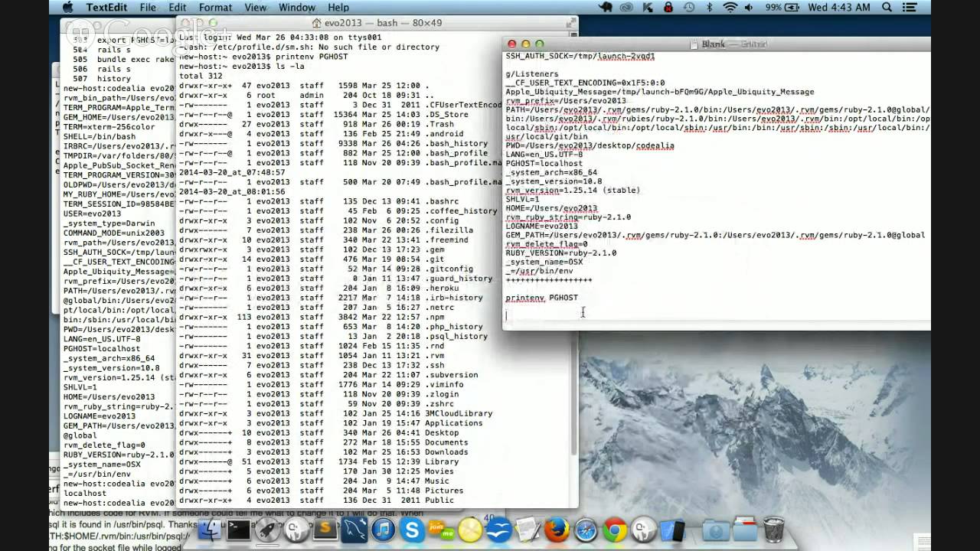Open the Creative Cloud menu bar icon
Image resolution: width=980 pixels, height=551 pixels.
pyautogui.click(x=626, y=7)
